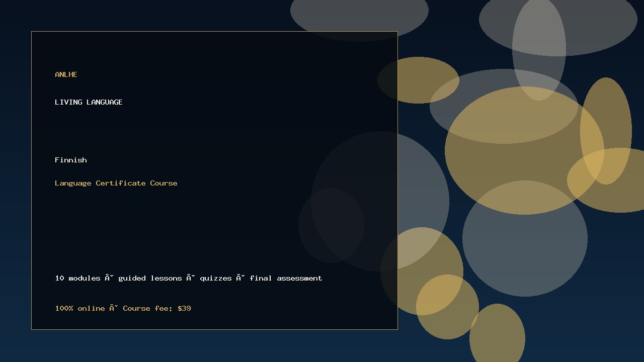The width and height of the screenshot is (644, 362).
Task: Select the LIVING LANGUAGE heading
Action: pos(89,102)
